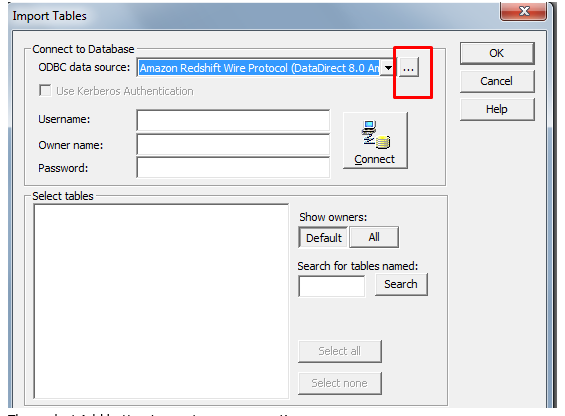Click inside the Select tables list box
The image size is (565, 416).
point(161,301)
